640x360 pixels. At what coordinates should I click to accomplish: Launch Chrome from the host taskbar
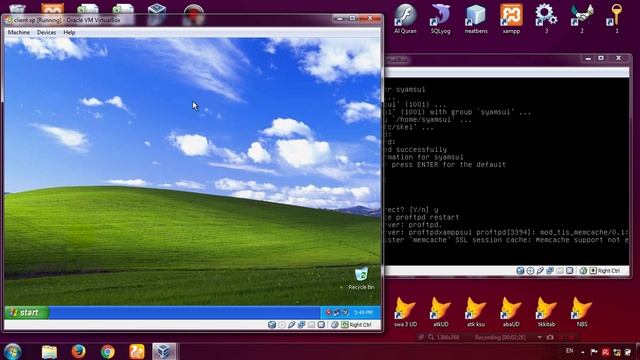click(108, 351)
